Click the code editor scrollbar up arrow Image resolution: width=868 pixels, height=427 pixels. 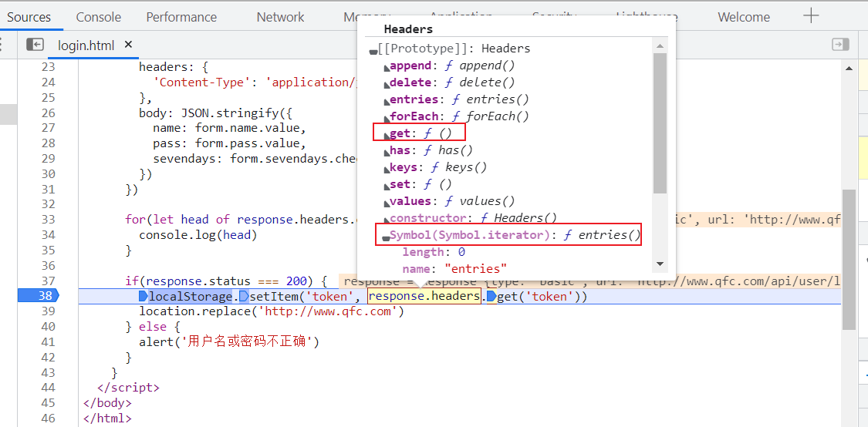(849, 68)
